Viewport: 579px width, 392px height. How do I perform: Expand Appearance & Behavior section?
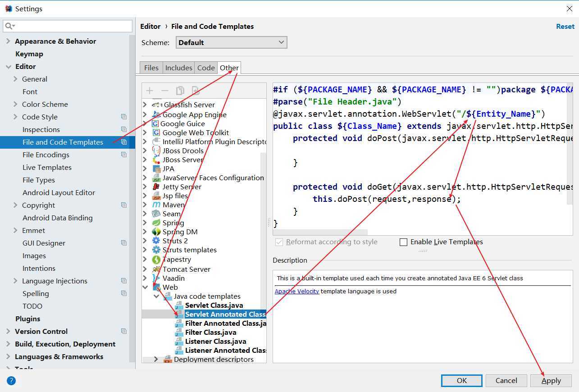pos(8,41)
